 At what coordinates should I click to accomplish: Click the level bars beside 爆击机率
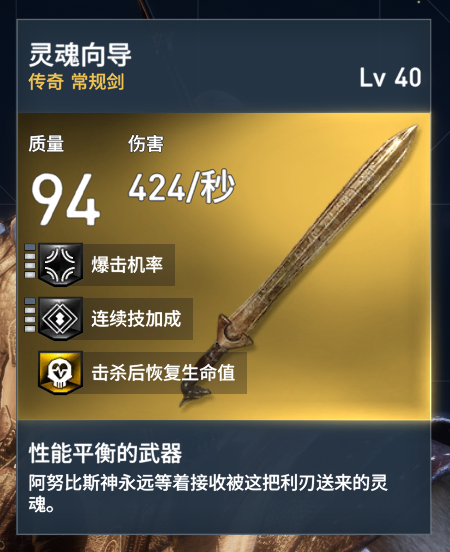click(30, 261)
